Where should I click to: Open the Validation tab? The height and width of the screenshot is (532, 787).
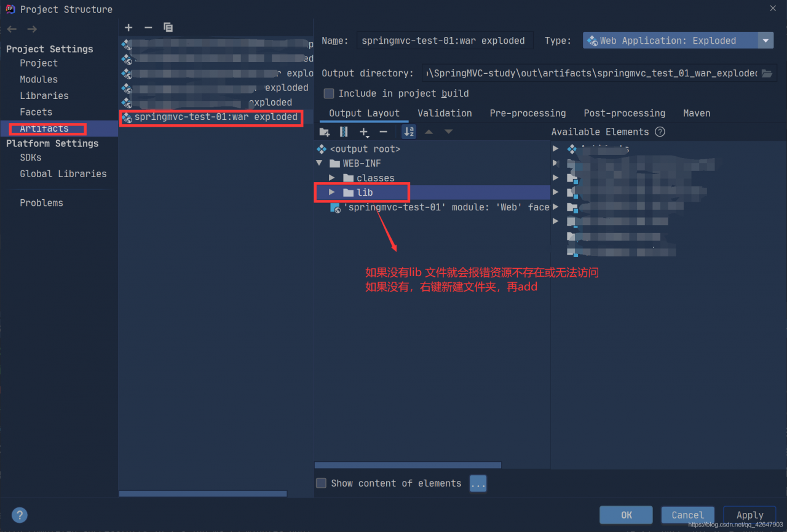[445, 113]
